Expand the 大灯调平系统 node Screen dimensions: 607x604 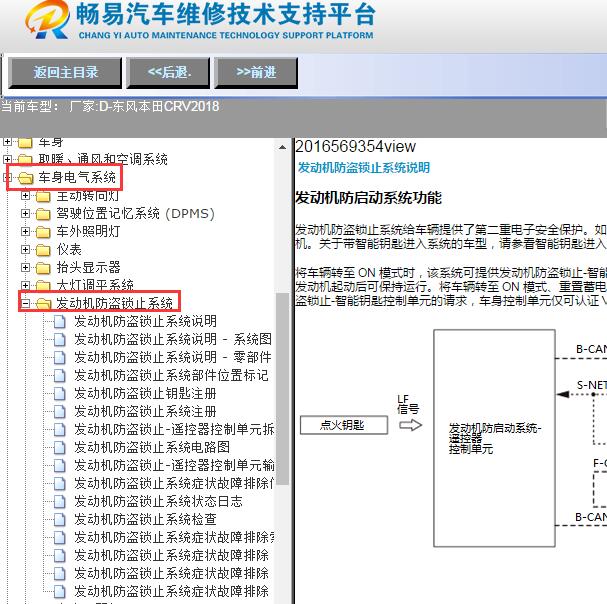[26, 285]
